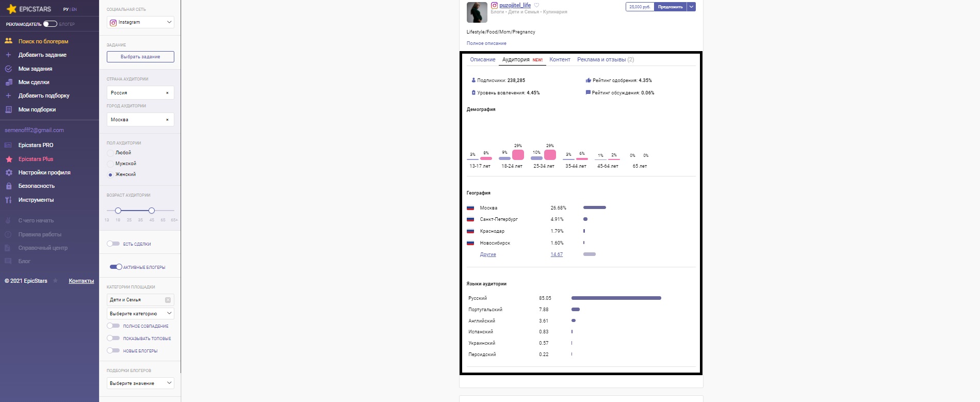Viewport: 980px width, 402px height.
Task: Click the lock icon for Безопасность
Action: pyautogui.click(x=9, y=186)
